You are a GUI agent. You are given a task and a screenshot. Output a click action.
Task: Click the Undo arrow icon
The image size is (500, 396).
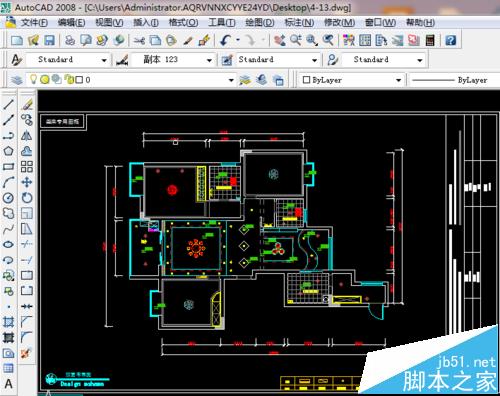coord(226,40)
